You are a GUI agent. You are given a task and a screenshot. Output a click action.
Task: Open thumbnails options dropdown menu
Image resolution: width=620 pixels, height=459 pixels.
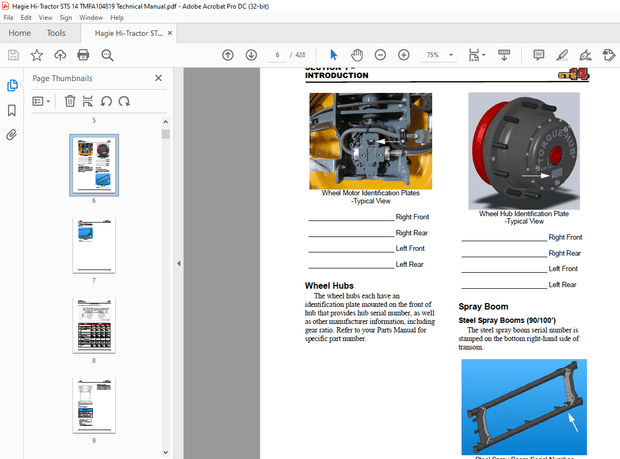(41, 101)
